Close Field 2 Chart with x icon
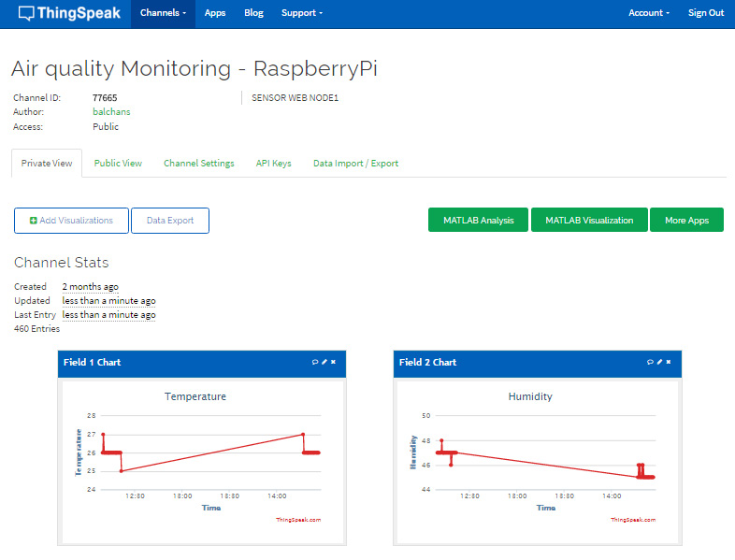 point(669,362)
